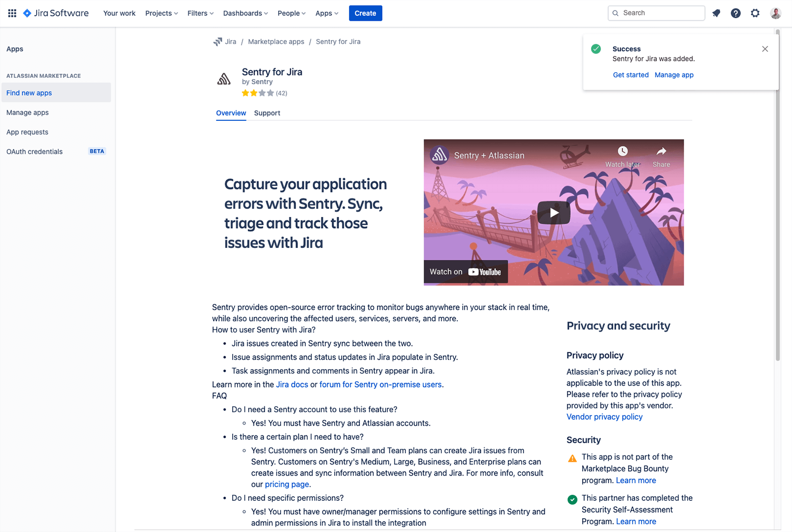Open Jira settings with the gear icon
This screenshot has width=792, height=532.
pos(755,13)
